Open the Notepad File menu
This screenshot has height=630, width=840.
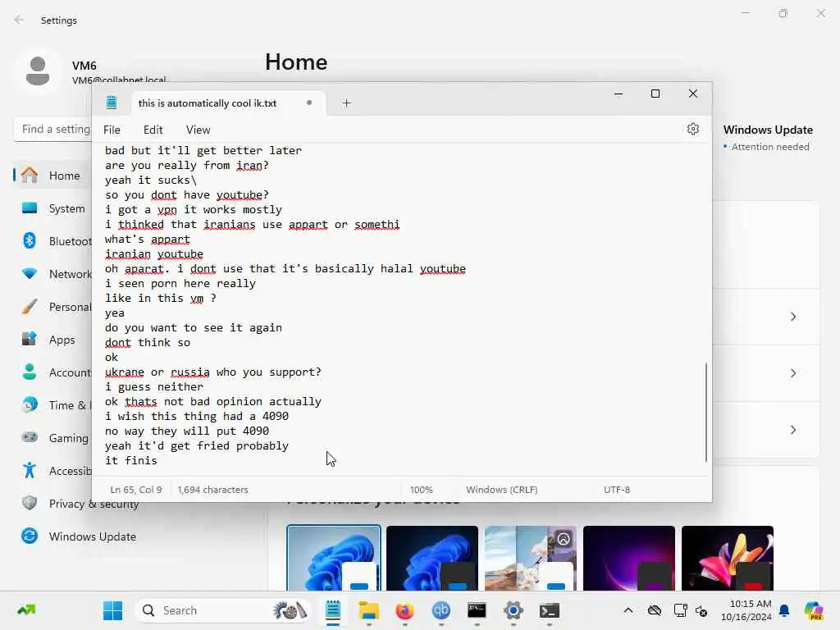tap(112, 130)
